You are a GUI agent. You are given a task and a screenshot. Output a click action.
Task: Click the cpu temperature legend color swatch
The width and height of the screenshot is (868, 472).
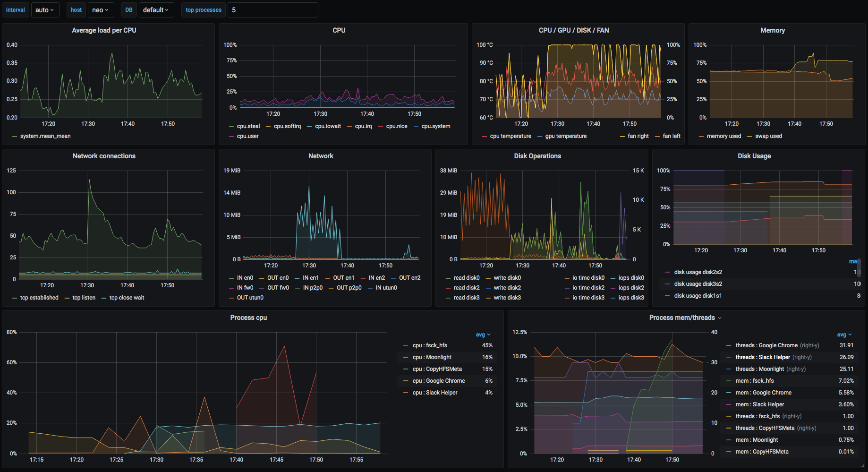point(485,137)
